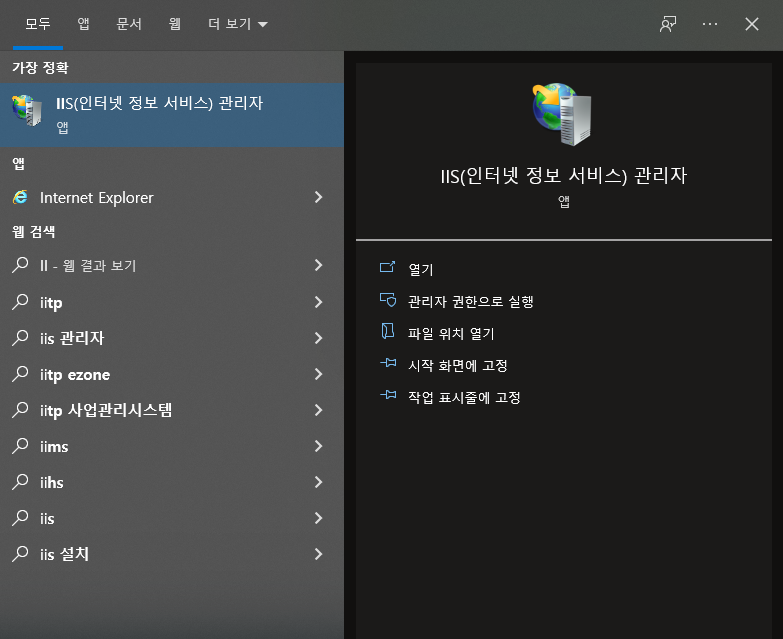Expand the 'iihs' suggestion chevron
The height and width of the screenshot is (639, 783).
pos(319,482)
